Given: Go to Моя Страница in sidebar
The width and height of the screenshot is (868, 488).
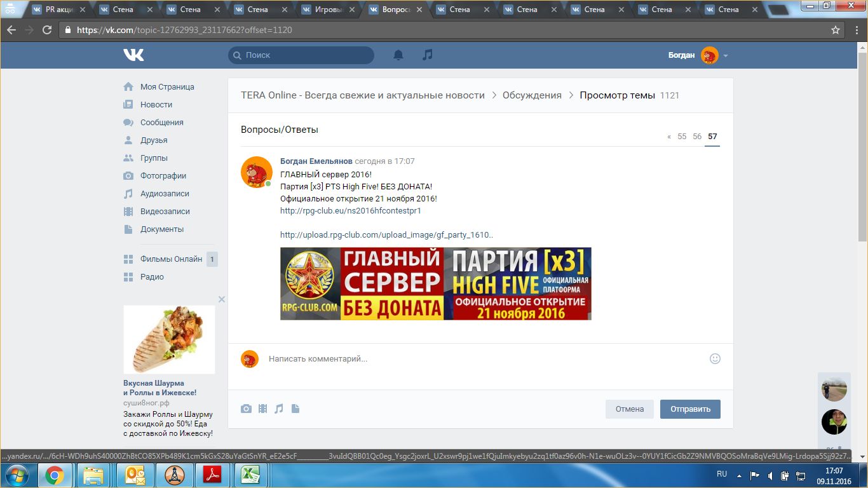Looking at the screenshot, I should tap(167, 87).
